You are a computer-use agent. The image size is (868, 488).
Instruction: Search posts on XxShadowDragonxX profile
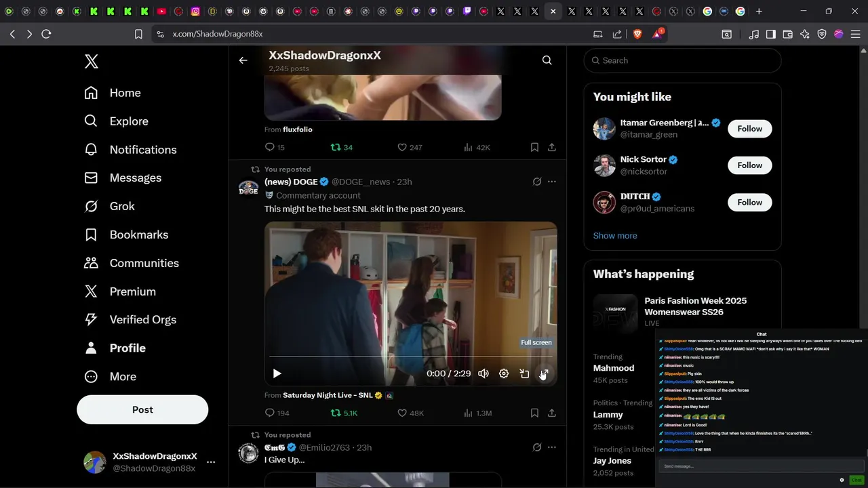pos(547,60)
